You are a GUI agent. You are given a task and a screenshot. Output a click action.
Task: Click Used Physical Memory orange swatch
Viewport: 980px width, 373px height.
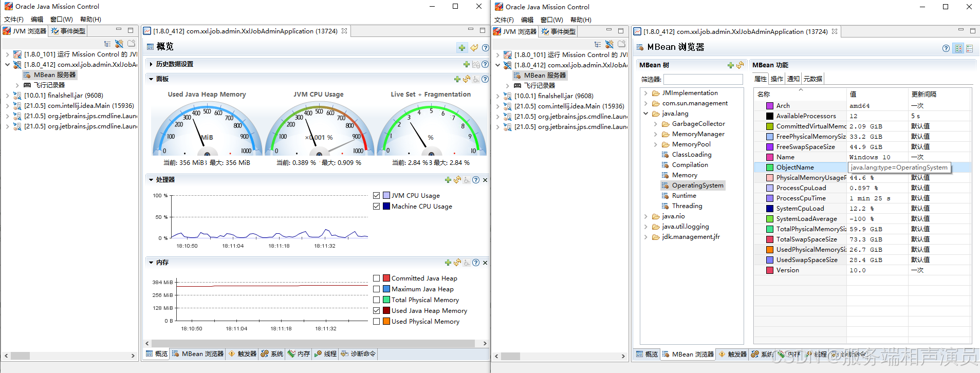[386, 322]
